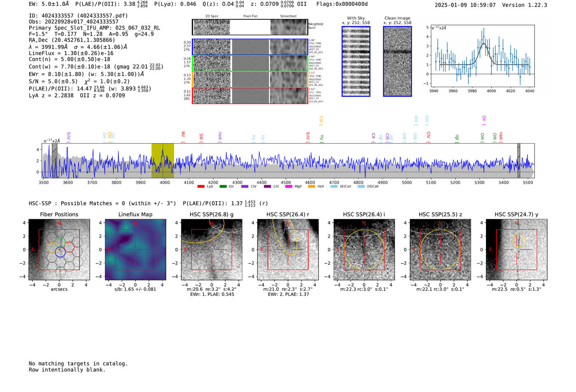Click the With Sky image
Viewport: 576px width, 392px height.
356,61
